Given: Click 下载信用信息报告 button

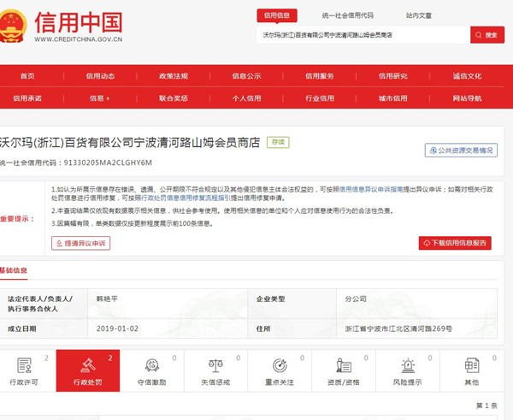Looking at the screenshot, I should pos(455,243).
